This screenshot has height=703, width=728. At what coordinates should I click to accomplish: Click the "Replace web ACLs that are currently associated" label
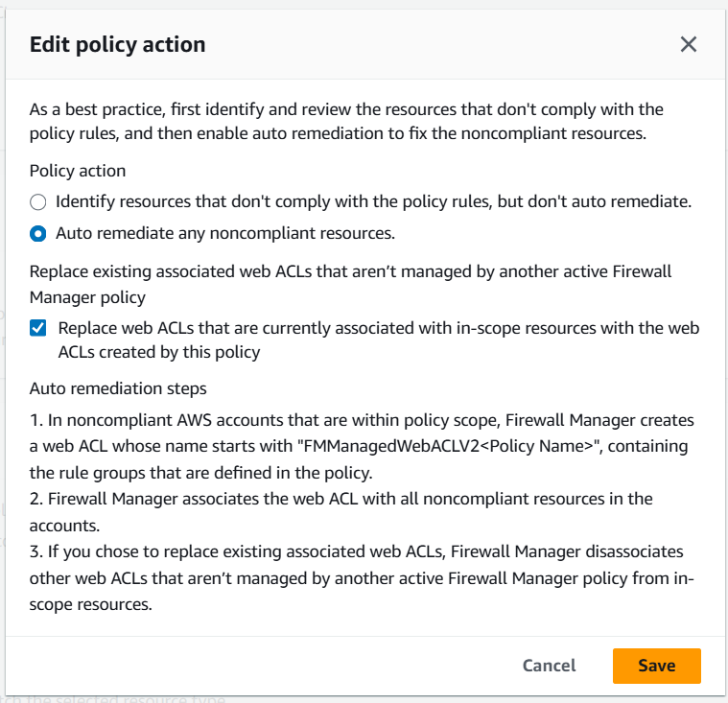378,328
